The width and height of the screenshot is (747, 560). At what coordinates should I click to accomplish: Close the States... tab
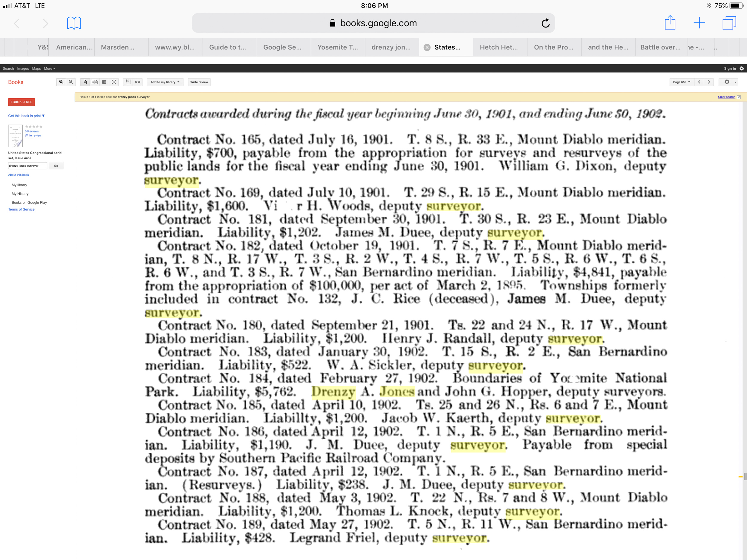pos(427,47)
